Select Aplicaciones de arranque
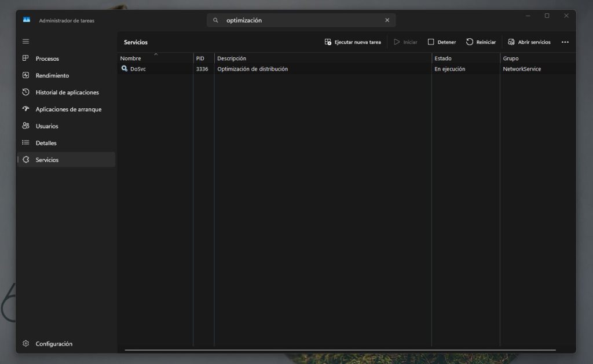The height and width of the screenshot is (364, 593). tap(68, 109)
